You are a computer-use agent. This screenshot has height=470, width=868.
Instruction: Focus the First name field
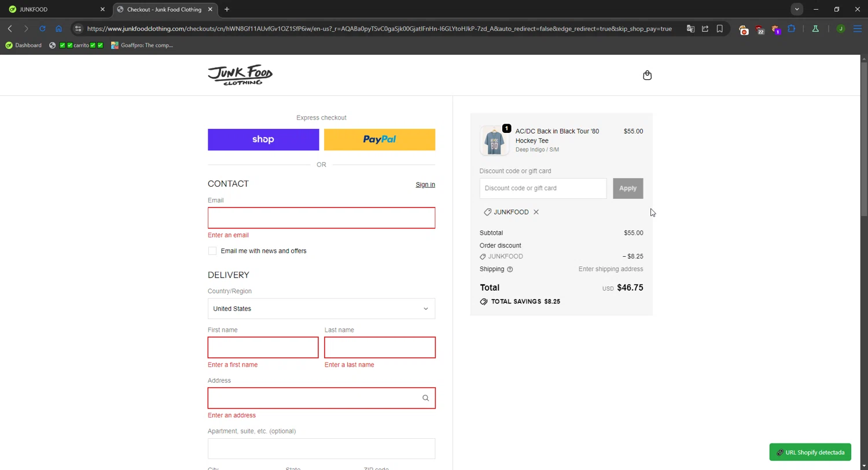pyautogui.click(x=263, y=347)
